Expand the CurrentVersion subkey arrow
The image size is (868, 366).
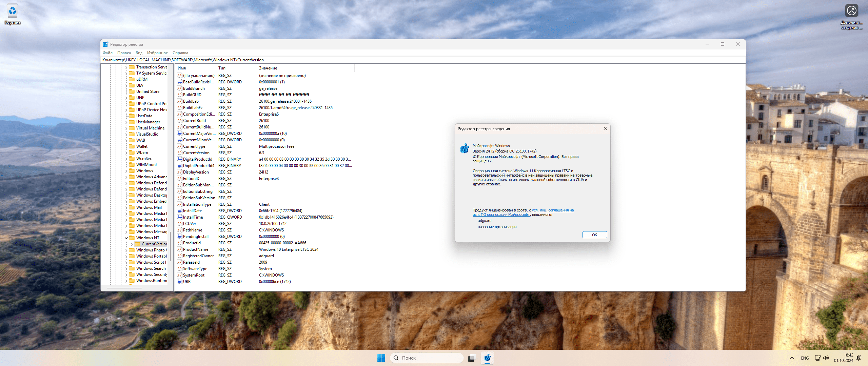pos(132,244)
